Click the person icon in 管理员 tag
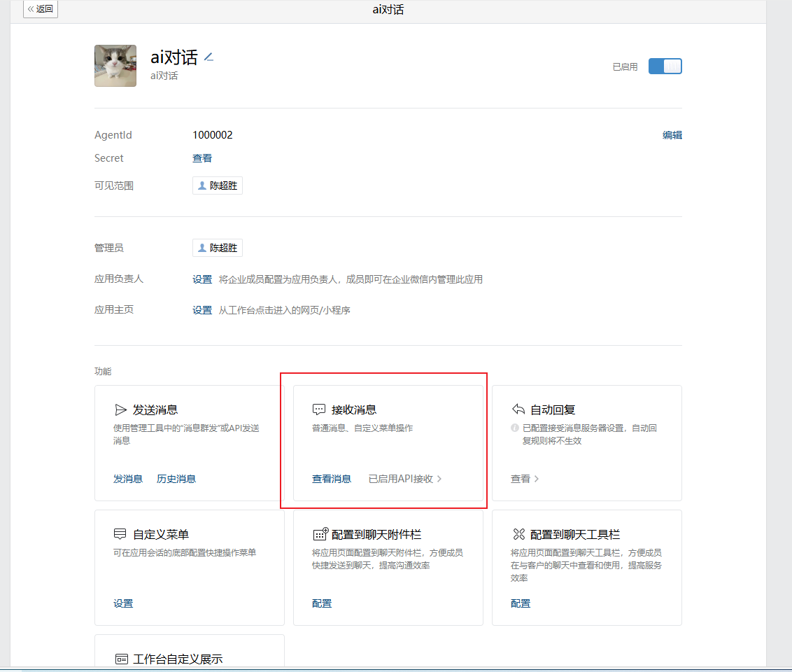This screenshot has height=672, width=792. pos(202,248)
